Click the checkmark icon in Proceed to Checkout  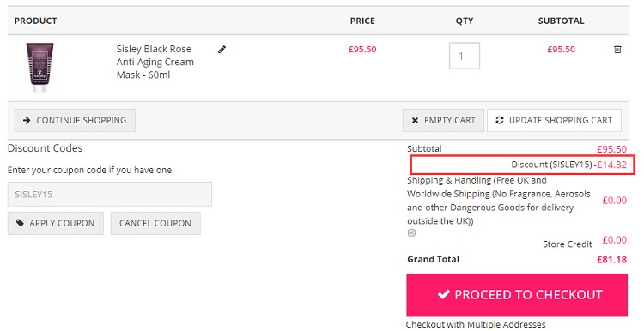(x=444, y=294)
